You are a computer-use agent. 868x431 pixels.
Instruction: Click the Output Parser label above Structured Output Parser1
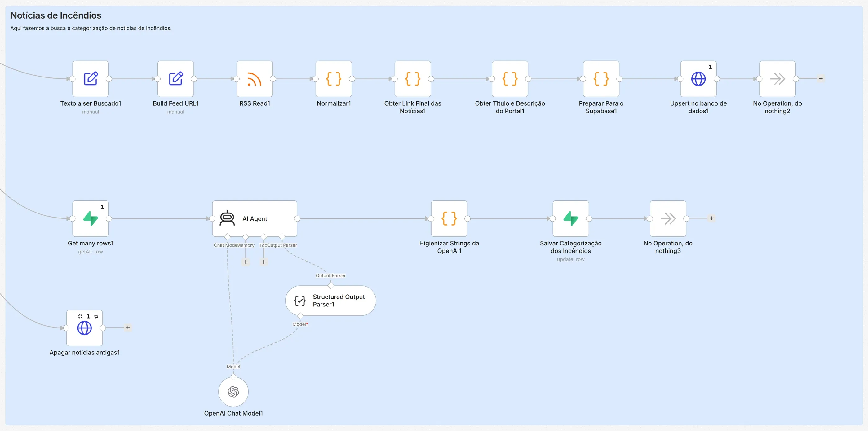330,275
